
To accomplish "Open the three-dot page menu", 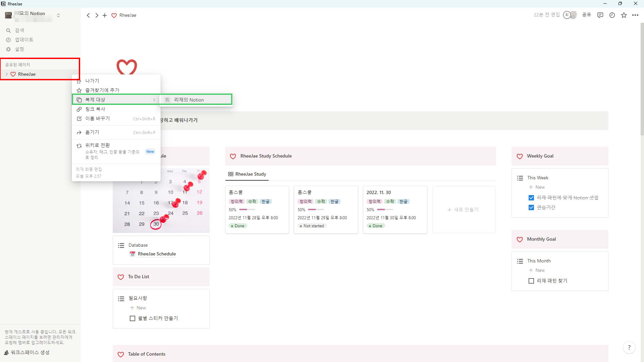I will coord(635,15).
